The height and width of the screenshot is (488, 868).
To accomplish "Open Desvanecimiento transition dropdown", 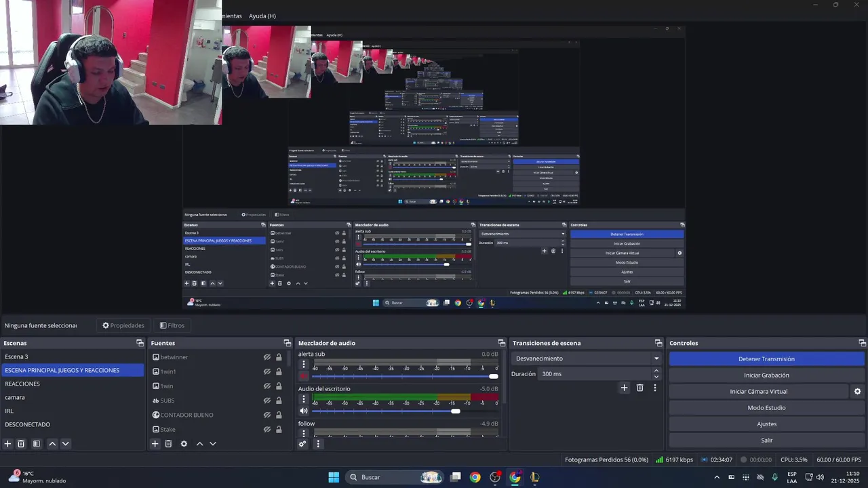I will coord(587,359).
